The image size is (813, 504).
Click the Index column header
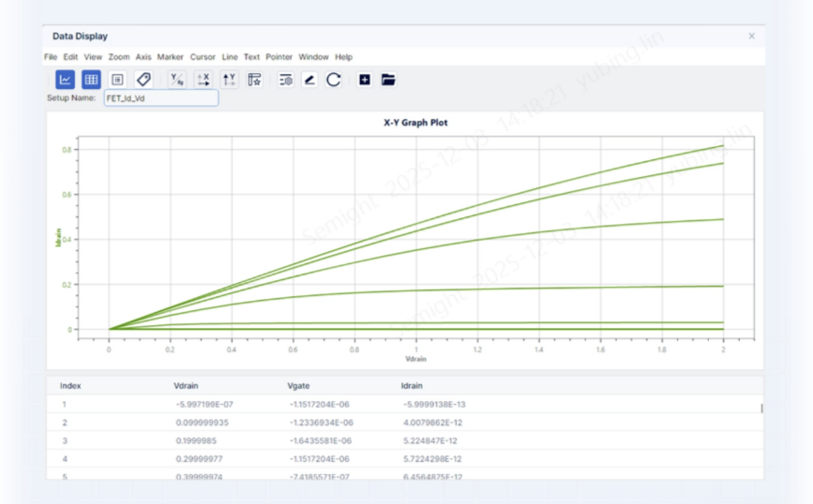(70, 386)
